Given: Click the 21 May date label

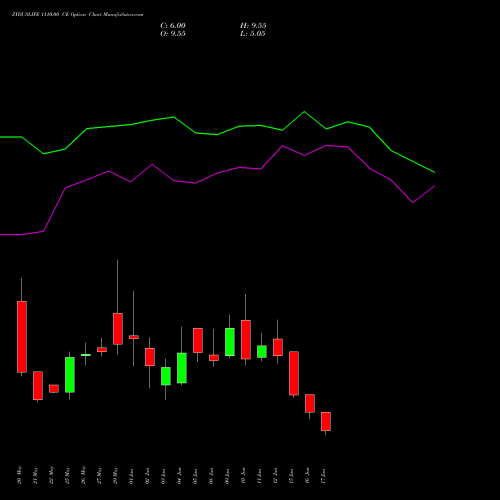Looking at the screenshot, I should point(36,475).
